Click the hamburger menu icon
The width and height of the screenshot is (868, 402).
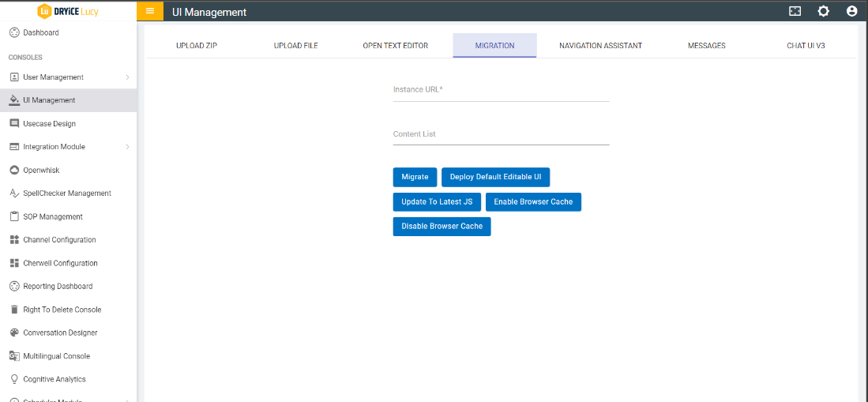click(x=150, y=11)
